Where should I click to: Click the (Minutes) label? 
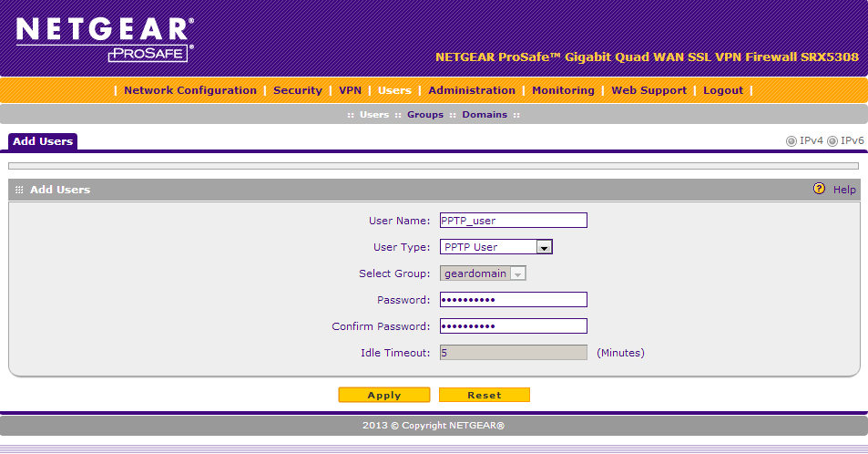620,353
